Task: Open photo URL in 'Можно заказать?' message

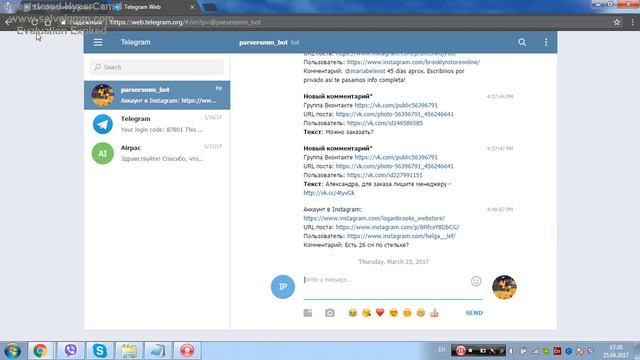Action: 394,114
